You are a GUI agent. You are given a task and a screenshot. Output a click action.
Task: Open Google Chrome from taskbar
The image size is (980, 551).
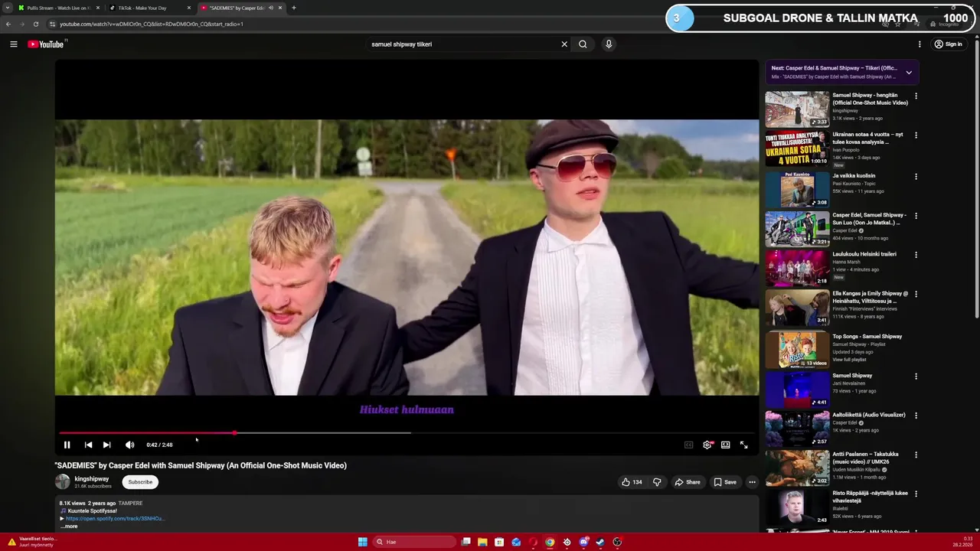click(x=550, y=542)
